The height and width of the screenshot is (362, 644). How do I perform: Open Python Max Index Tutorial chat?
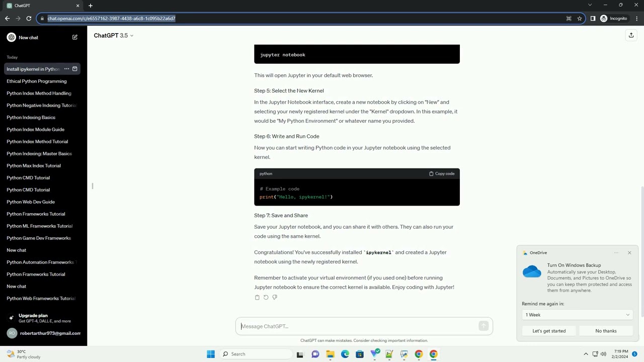[x=42, y=165]
